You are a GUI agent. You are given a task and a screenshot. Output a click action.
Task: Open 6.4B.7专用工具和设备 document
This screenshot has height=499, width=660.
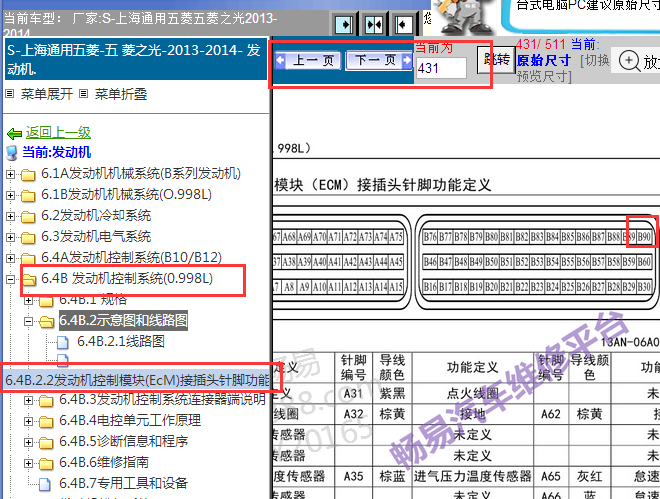(x=123, y=483)
